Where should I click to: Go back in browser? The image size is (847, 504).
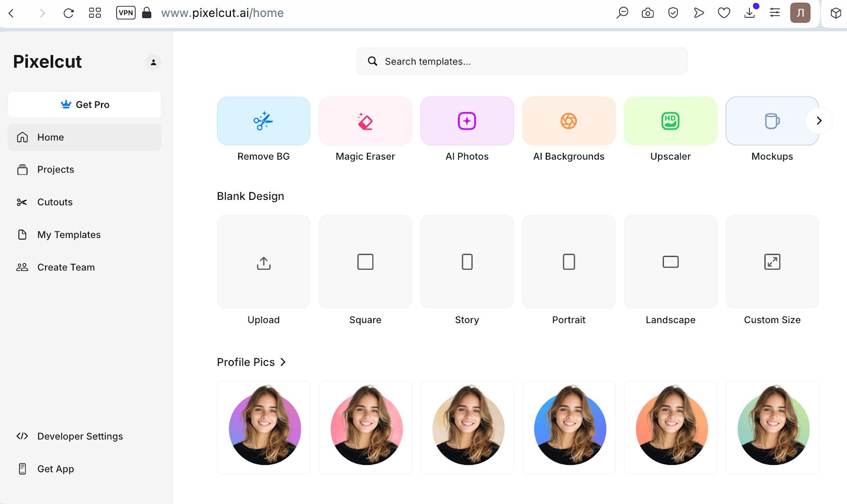tap(11, 13)
